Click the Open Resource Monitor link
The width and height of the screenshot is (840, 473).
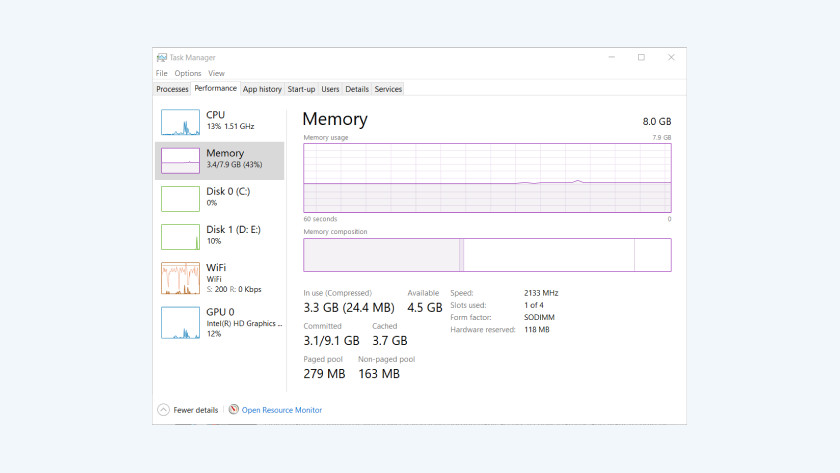pos(282,410)
